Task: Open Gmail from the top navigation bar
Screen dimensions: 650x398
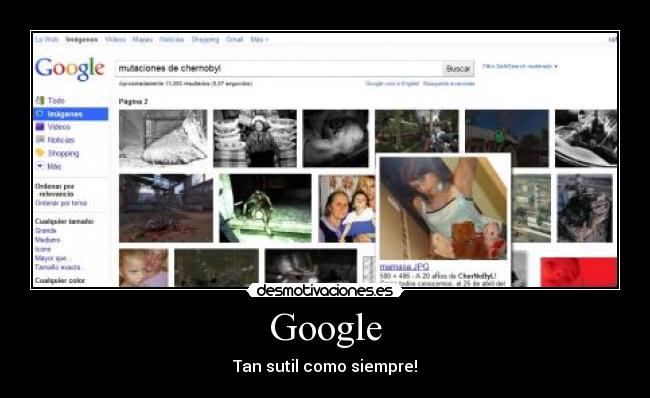Action: pos(234,39)
